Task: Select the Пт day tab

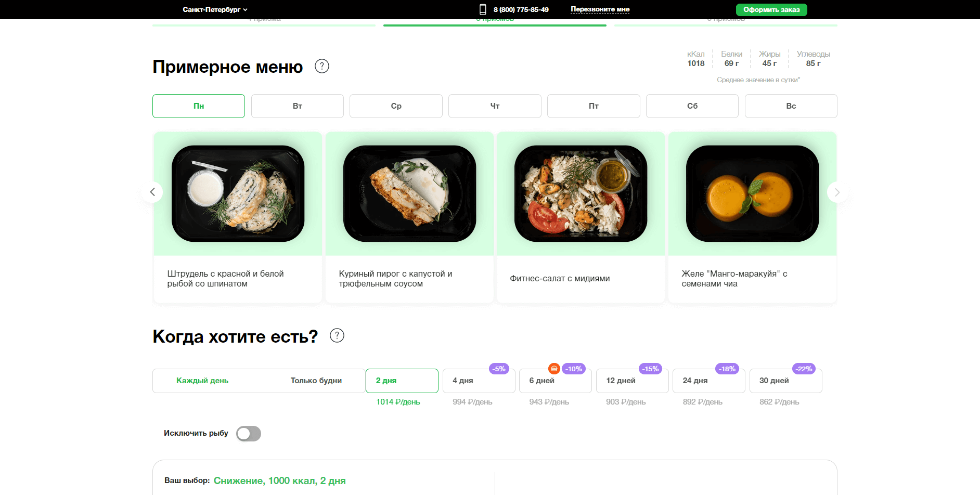Action: [x=594, y=106]
